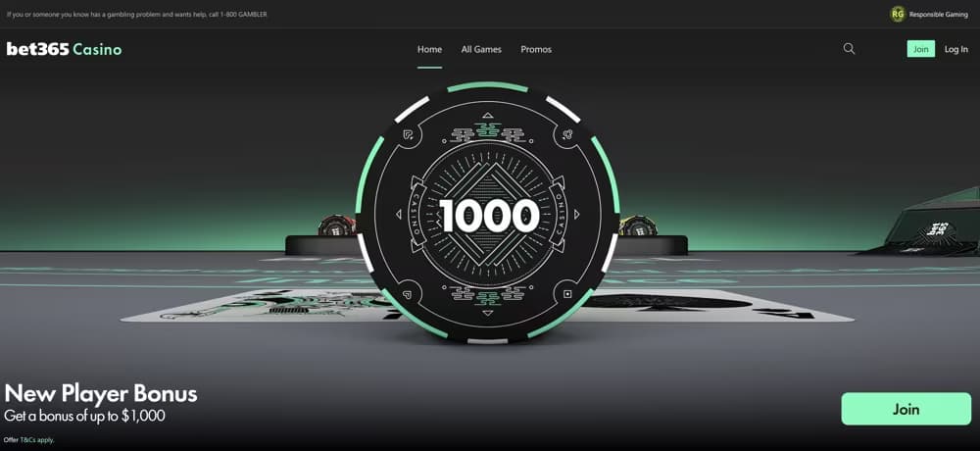Screen dimensions: 980x451
Task: Open the T&Cs link
Action: [29, 440]
